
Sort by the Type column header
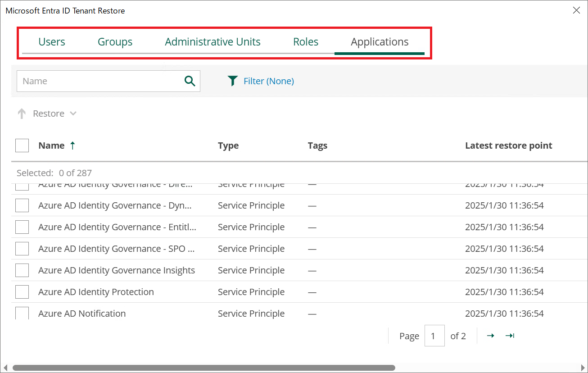coord(228,146)
